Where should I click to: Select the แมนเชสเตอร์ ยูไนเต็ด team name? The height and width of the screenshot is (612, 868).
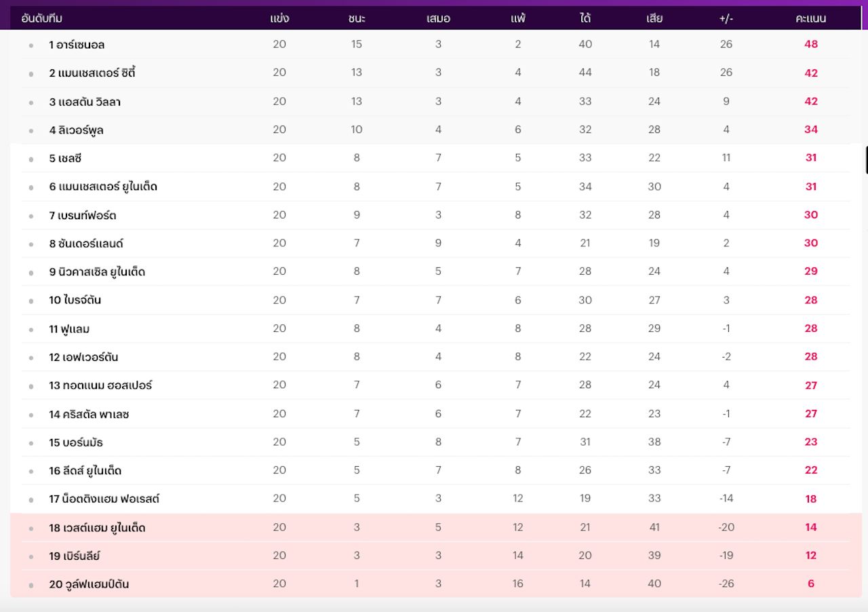tap(103, 187)
